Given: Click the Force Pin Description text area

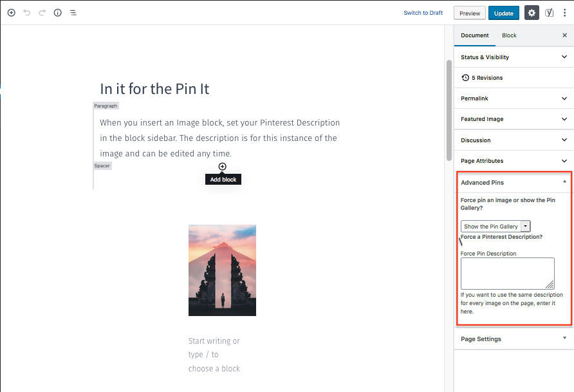Looking at the screenshot, I should (x=507, y=274).
